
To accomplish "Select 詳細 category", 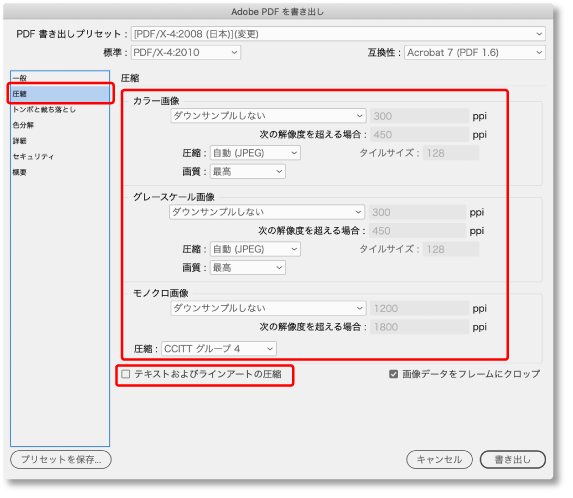I will pos(60,141).
